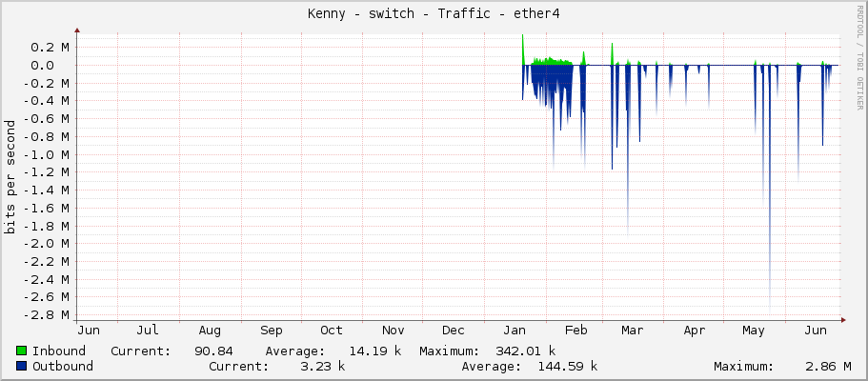Click the 'Jan' x-axis month label
868x381 pixels.
(515, 331)
